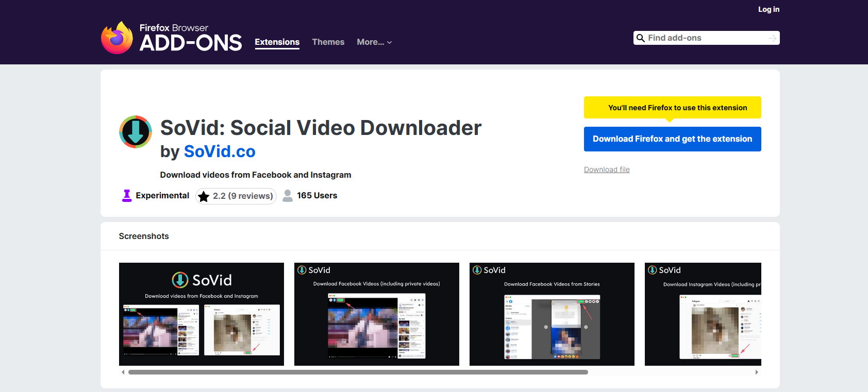Click the screenshots horizontal scrollbar
The image size is (868, 392).
click(358, 372)
